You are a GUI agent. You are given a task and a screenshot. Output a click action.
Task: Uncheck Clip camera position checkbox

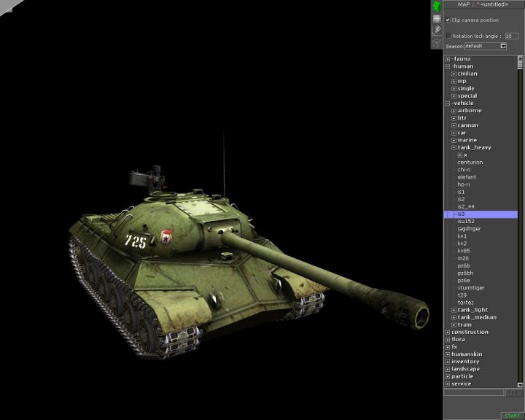click(x=448, y=20)
